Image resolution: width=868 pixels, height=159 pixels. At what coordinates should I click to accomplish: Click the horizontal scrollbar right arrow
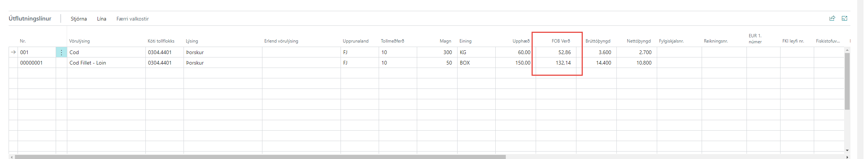(x=847, y=157)
